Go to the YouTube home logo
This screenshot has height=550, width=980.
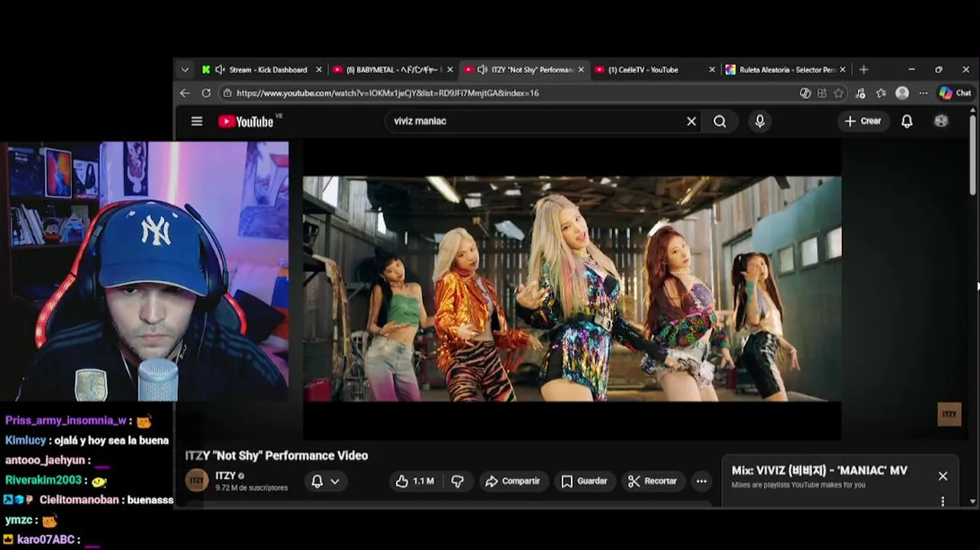(246, 121)
